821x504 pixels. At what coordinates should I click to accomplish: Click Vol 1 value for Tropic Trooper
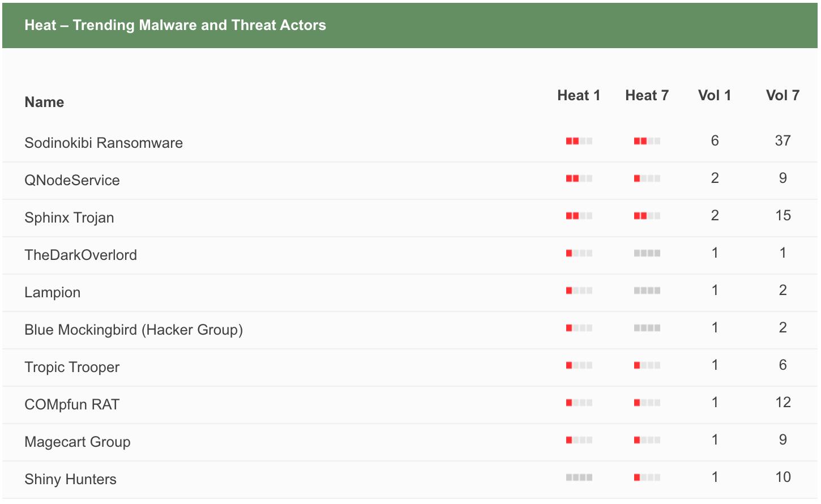click(x=715, y=365)
